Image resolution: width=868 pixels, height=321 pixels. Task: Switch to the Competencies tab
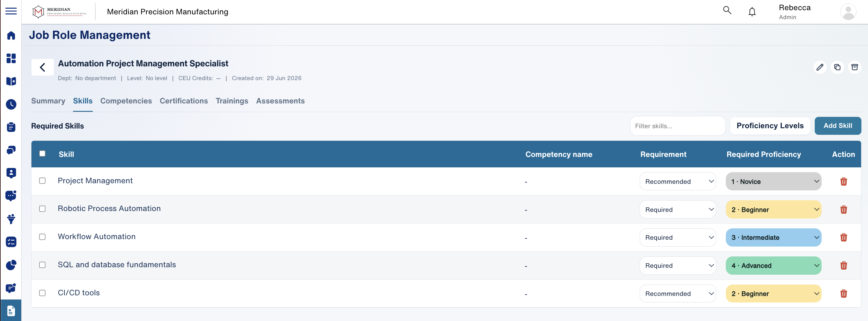[126, 101]
